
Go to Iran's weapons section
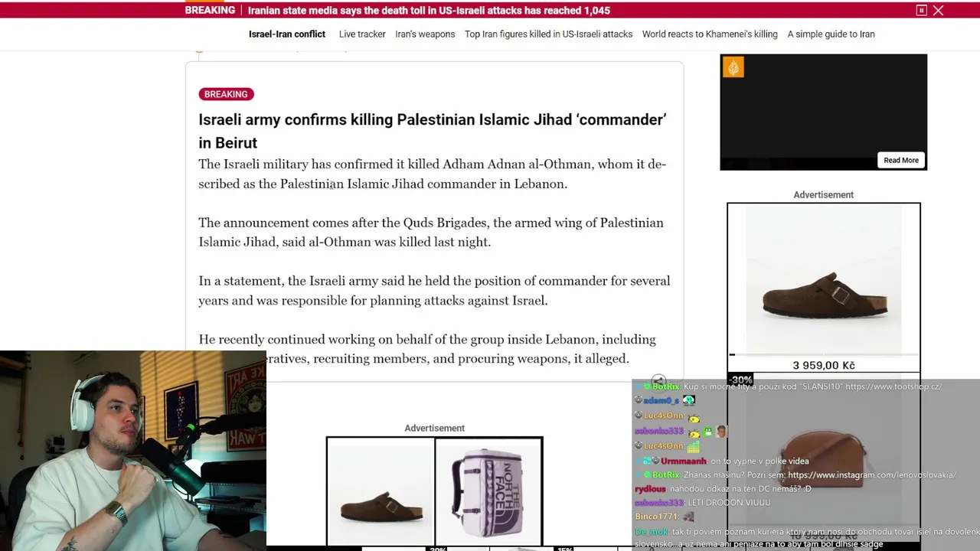click(x=425, y=34)
